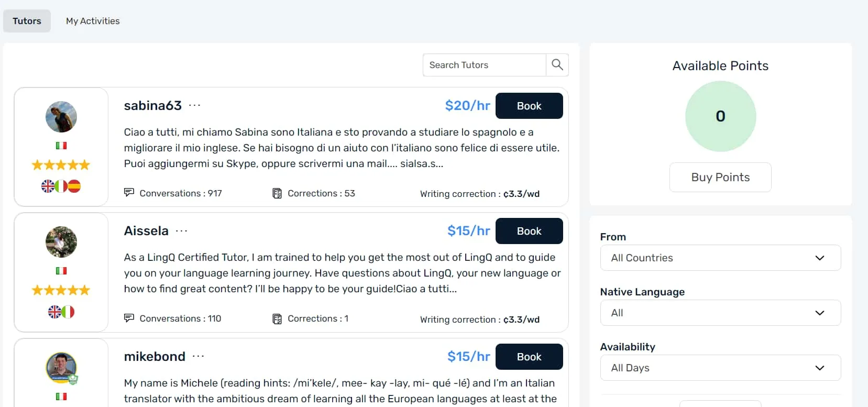Open sabina63's three-dot options menu
The height and width of the screenshot is (407, 868).
[195, 105]
